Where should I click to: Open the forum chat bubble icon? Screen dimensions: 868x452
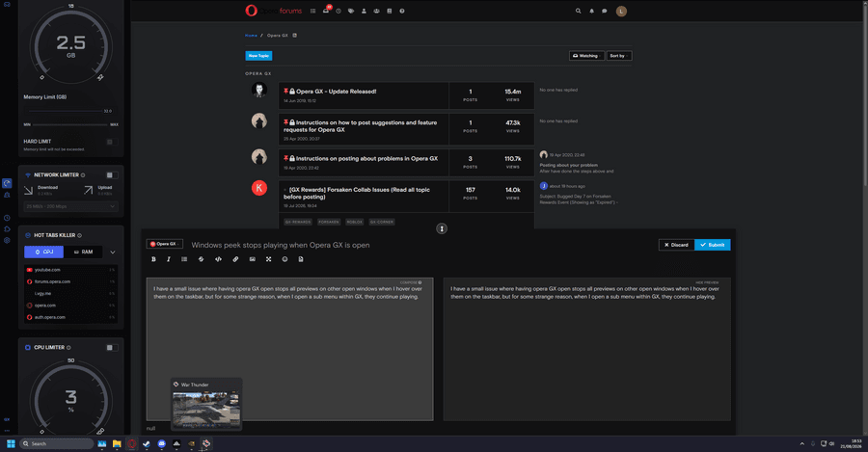tap(604, 11)
